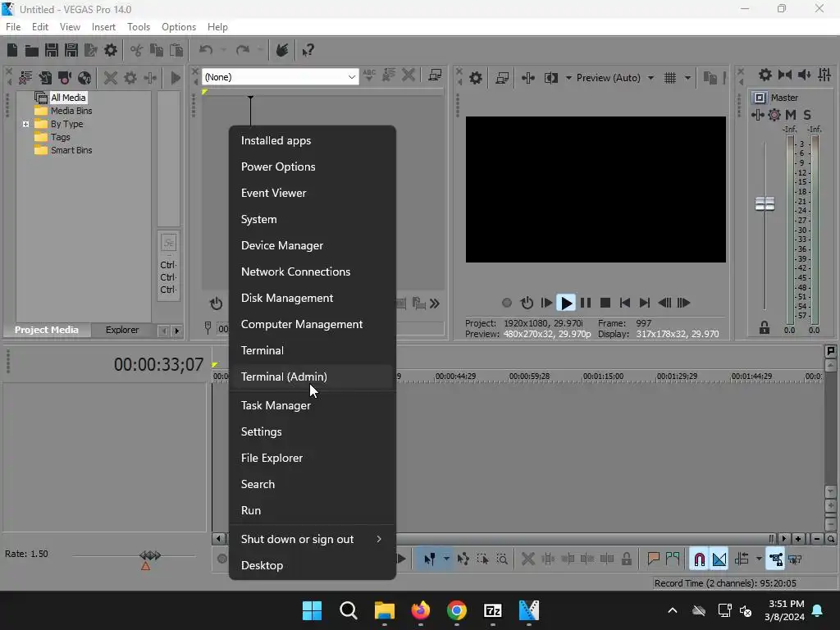Open Split Screen View dropdown arrow

[568, 78]
